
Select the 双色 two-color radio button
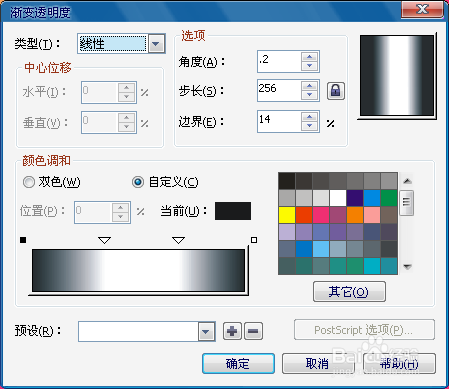tap(29, 182)
